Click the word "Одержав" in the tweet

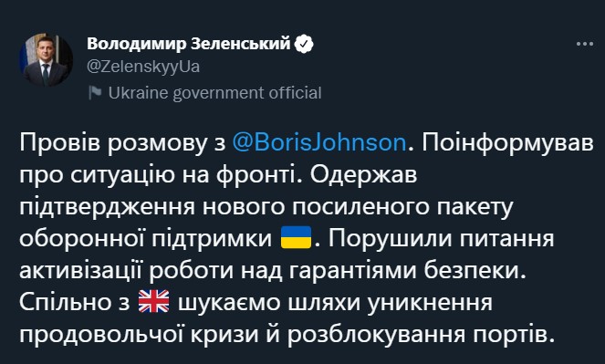pyautogui.click(x=363, y=175)
